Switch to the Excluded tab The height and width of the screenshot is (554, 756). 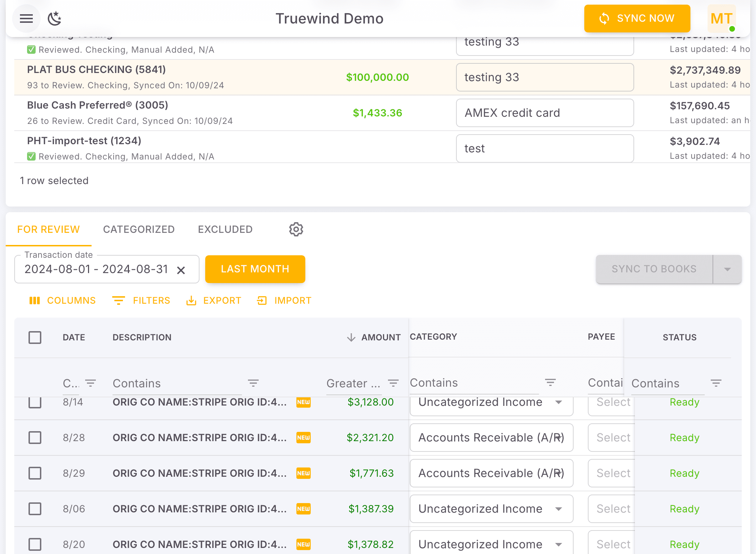pyautogui.click(x=225, y=230)
